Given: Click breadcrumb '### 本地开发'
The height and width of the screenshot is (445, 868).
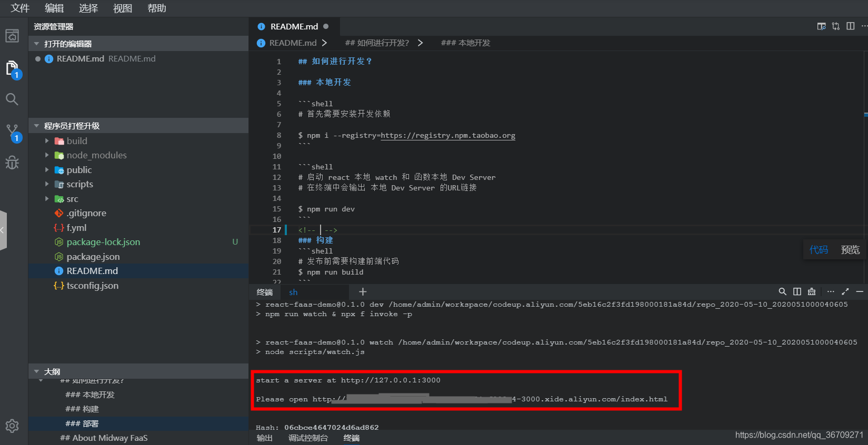Looking at the screenshot, I should tap(466, 43).
